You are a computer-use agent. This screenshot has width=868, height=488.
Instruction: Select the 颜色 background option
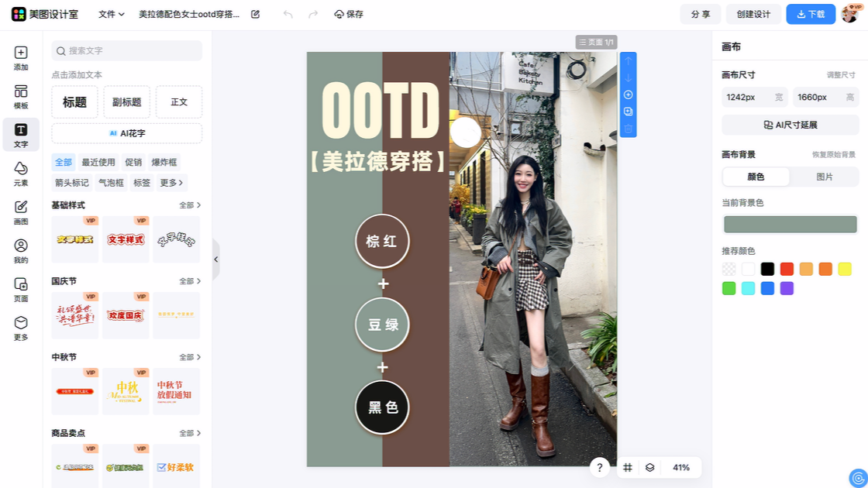click(x=756, y=177)
